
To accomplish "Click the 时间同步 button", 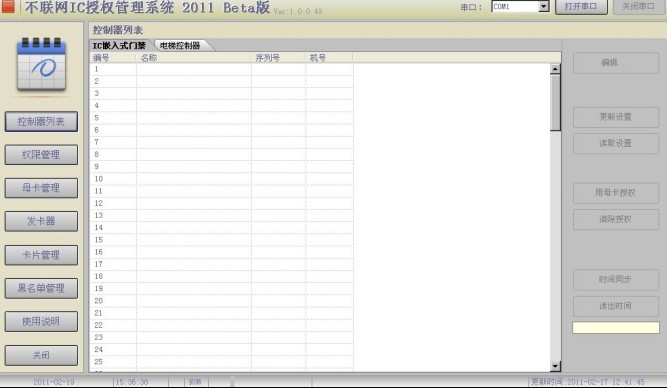I will click(x=616, y=280).
